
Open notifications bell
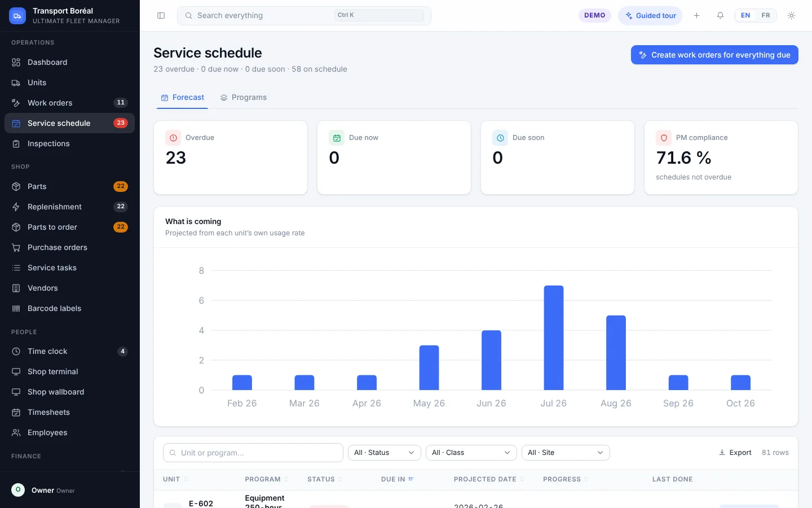point(720,16)
